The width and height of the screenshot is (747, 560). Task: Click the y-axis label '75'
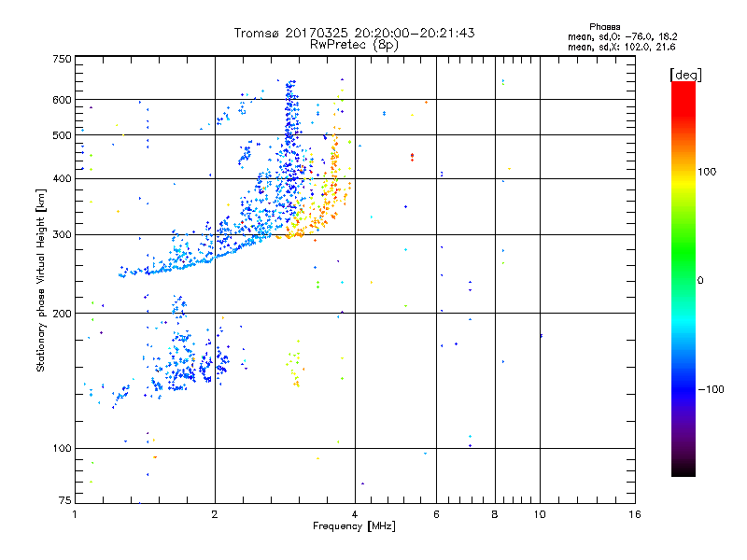point(65,500)
